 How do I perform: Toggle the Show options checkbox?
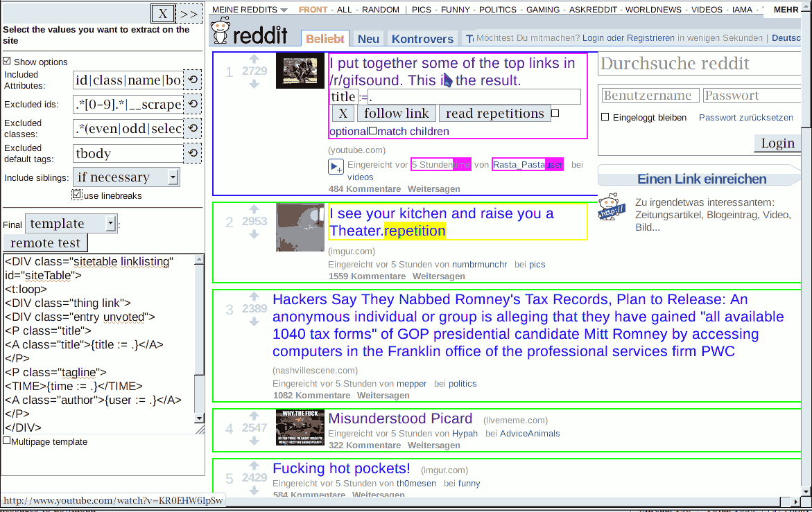pyautogui.click(x=7, y=61)
